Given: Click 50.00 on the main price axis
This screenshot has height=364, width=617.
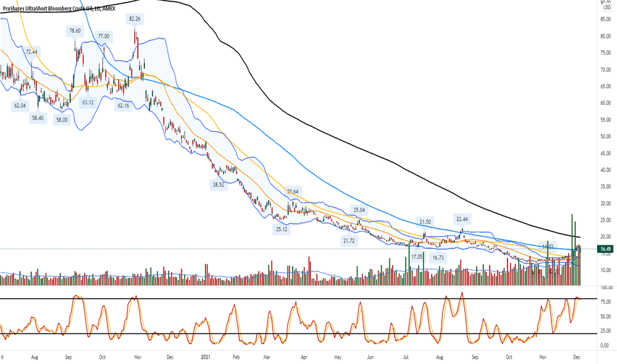Looking at the screenshot, I should [x=606, y=136].
